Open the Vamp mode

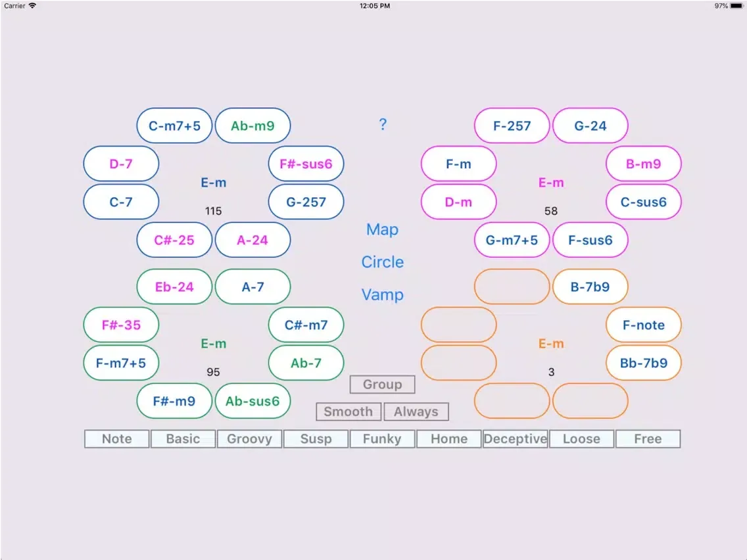(x=382, y=294)
